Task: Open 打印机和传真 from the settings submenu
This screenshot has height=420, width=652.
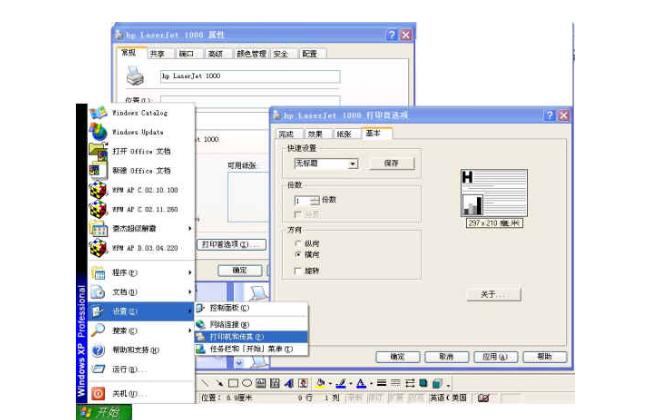Action: 251,336
